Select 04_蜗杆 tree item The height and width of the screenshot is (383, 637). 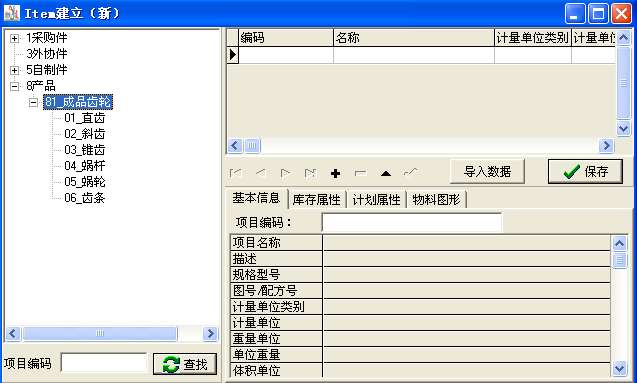pos(84,166)
